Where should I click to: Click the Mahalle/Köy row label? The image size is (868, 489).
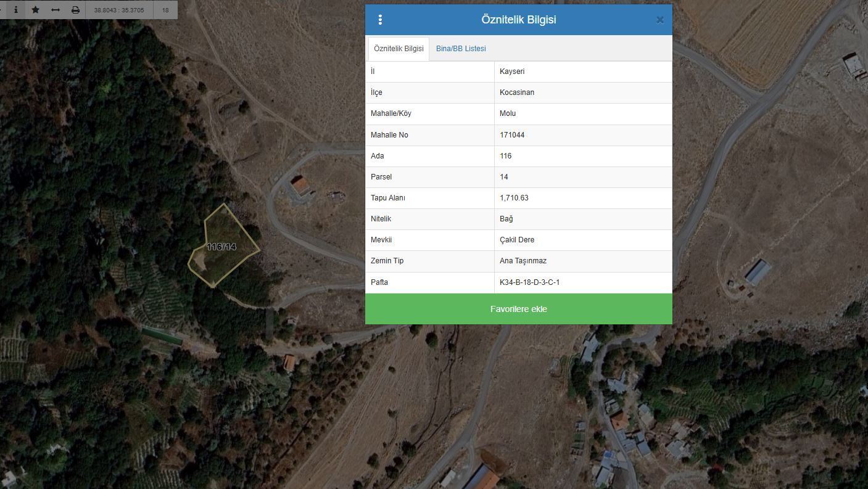point(391,113)
